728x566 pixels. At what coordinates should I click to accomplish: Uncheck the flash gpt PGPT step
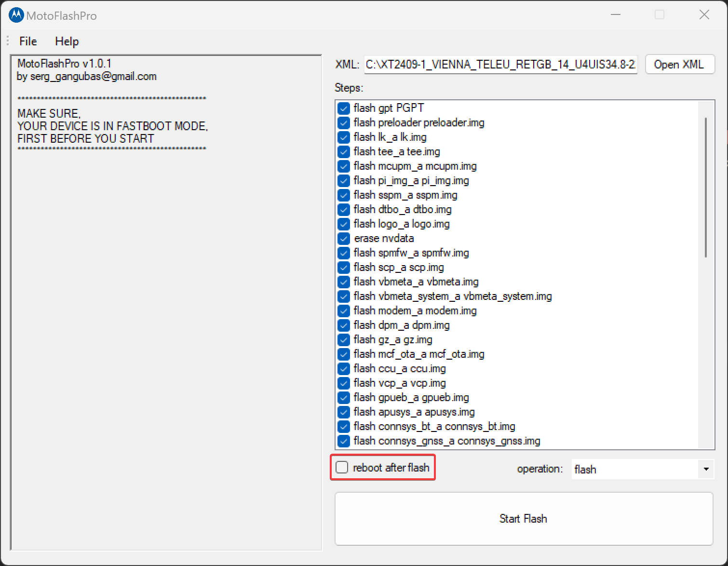coord(344,108)
